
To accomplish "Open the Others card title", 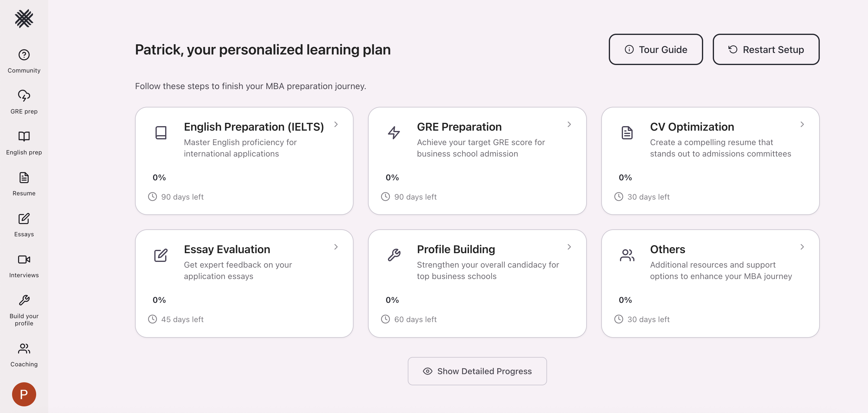I will click(x=668, y=250).
